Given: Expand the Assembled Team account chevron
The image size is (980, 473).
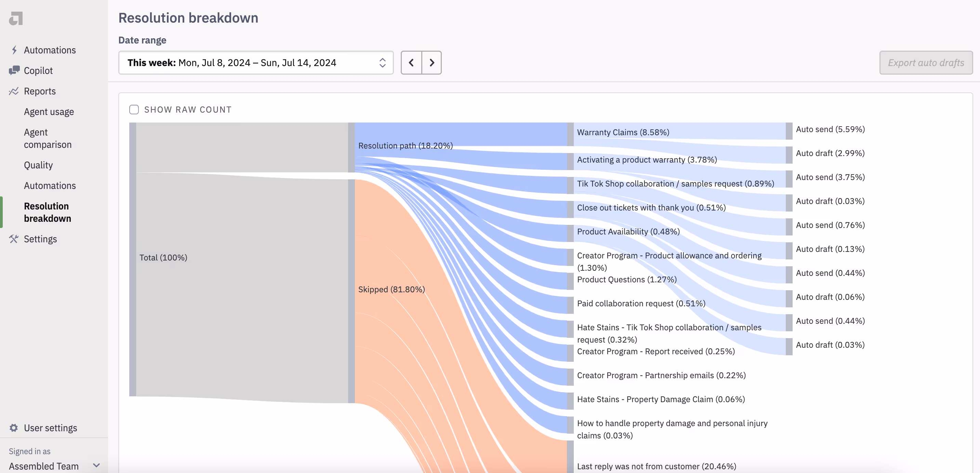Looking at the screenshot, I should (x=96, y=465).
